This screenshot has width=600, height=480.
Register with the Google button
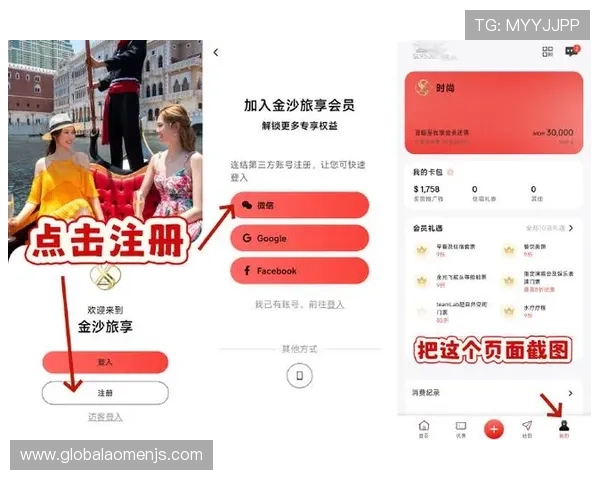[300, 238]
